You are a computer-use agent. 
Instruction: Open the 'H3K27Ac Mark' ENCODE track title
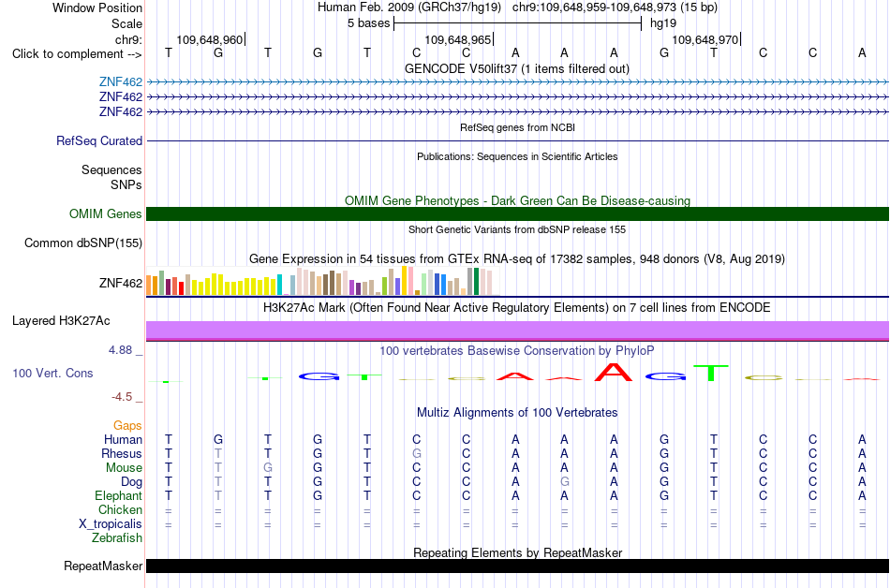pos(517,308)
